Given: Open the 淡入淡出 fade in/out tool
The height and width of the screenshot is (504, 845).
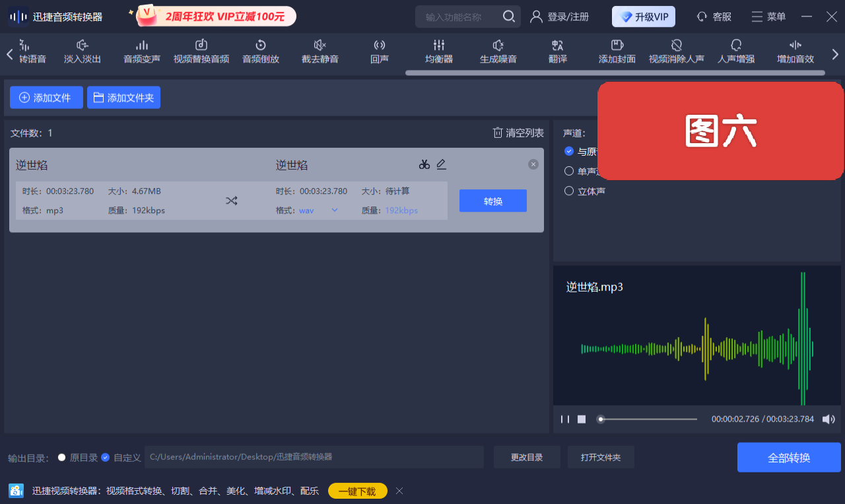Looking at the screenshot, I should click(82, 51).
